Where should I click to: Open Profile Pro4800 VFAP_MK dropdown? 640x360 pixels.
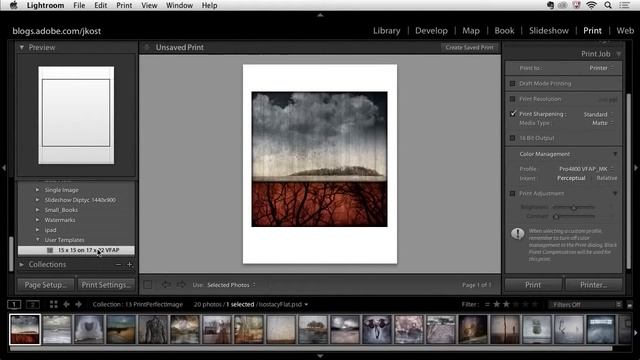(x=586, y=169)
